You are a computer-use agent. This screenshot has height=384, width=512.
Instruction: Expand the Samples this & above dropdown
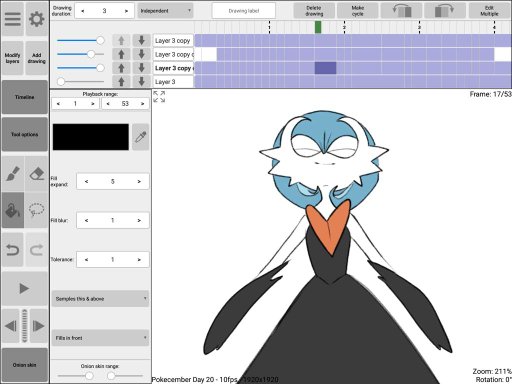pyautogui.click(x=100, y=299)
